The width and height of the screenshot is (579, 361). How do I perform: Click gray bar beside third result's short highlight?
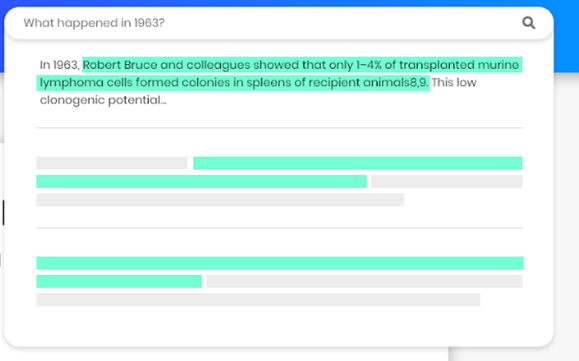[364, 281]
